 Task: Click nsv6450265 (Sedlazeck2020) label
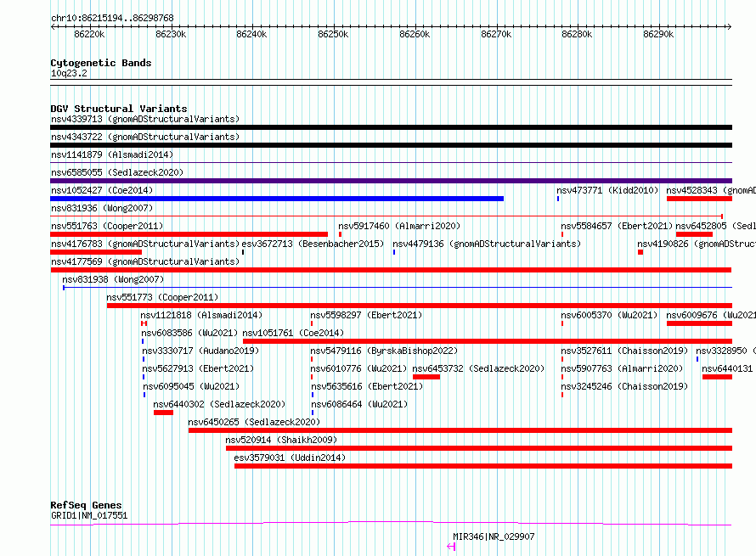(254, 422)
